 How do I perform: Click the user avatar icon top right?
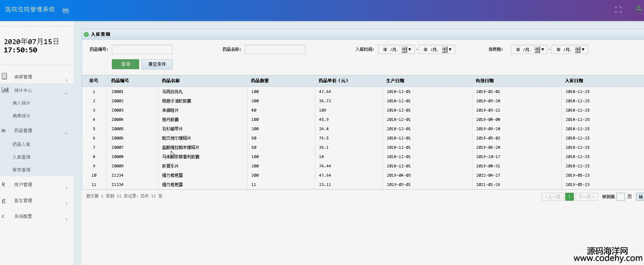pyautogui.click(x=639, y=9)
